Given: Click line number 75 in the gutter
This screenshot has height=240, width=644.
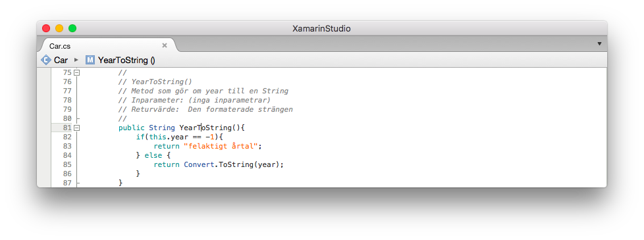Looking at the screenshot, I should pyautogui.click(x=67, y=72).
